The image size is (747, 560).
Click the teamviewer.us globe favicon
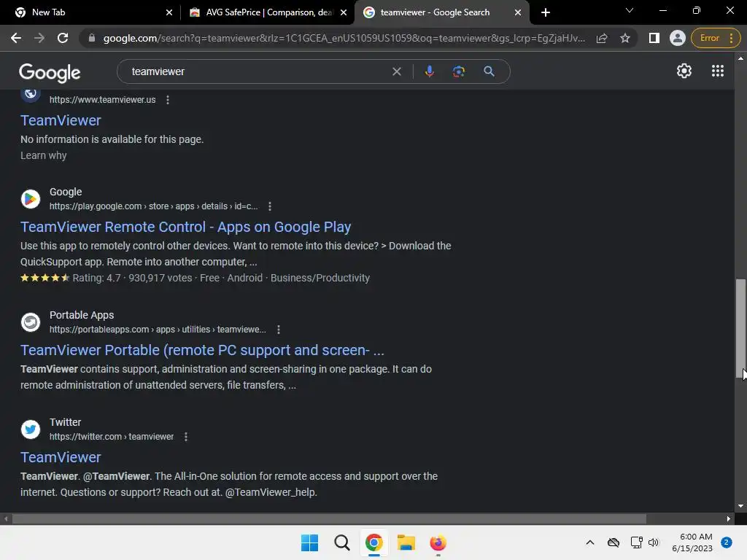click(31, 95)
